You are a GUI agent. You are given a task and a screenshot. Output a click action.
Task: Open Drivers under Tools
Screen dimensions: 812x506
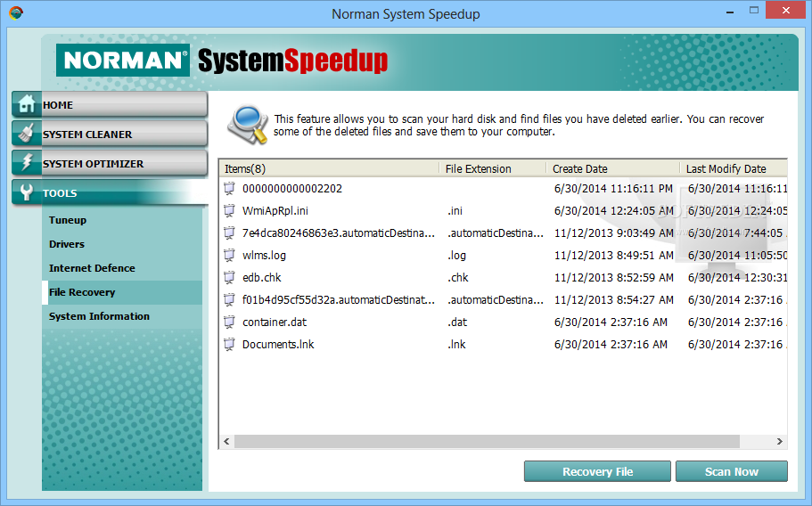[x=122, y=244]
